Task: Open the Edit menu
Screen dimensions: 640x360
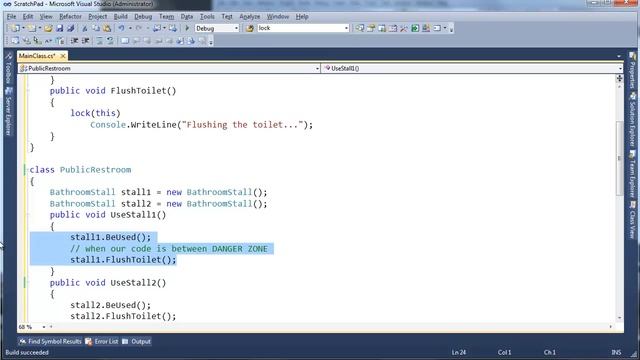Action: point(28,16)
